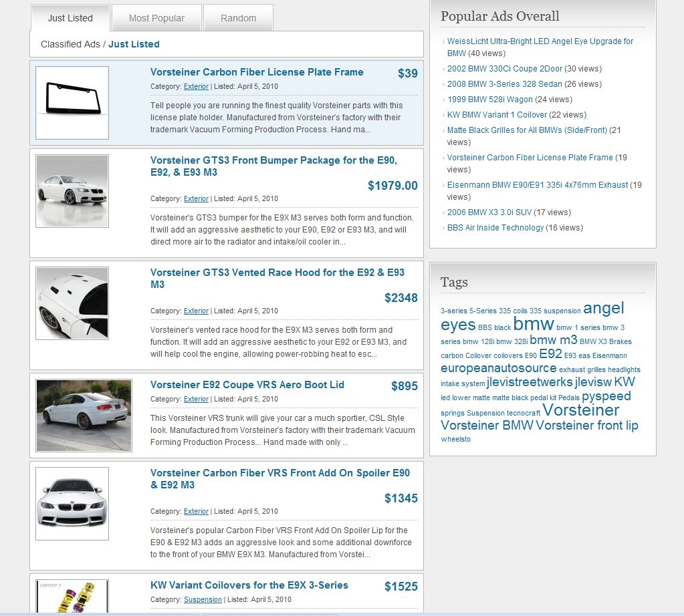This screenshot has width=684, height=616.
Task: Click the 'headlights' tag
Action: click(624, 369)
